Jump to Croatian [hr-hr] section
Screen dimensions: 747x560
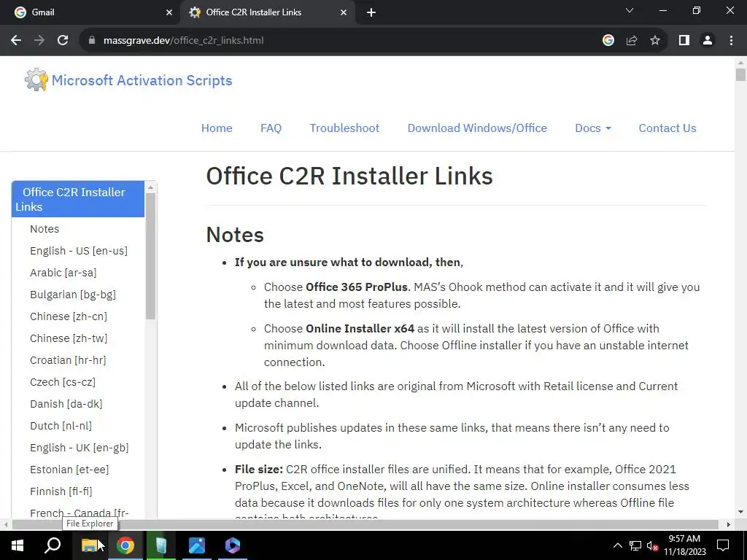tap(68, 360)
